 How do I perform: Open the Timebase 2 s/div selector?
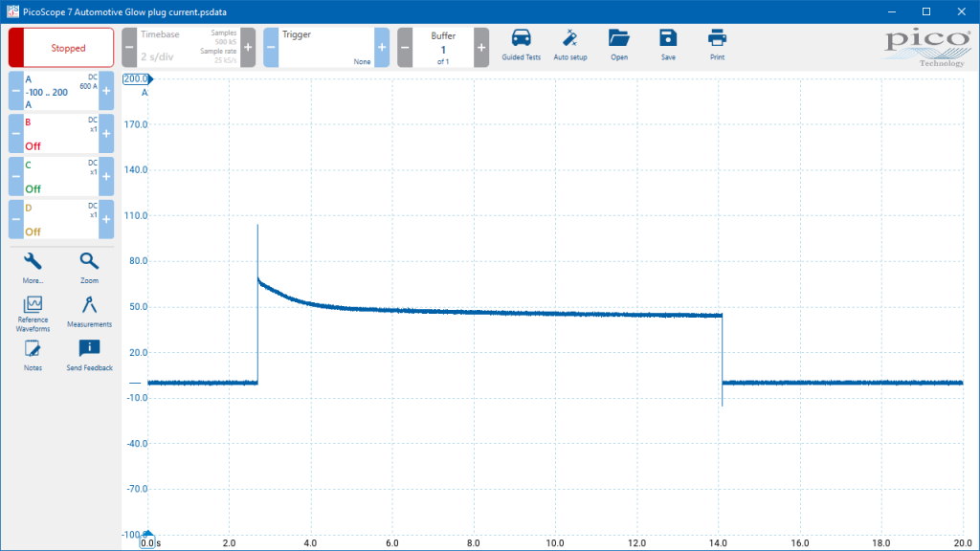(x=189, y=48)
